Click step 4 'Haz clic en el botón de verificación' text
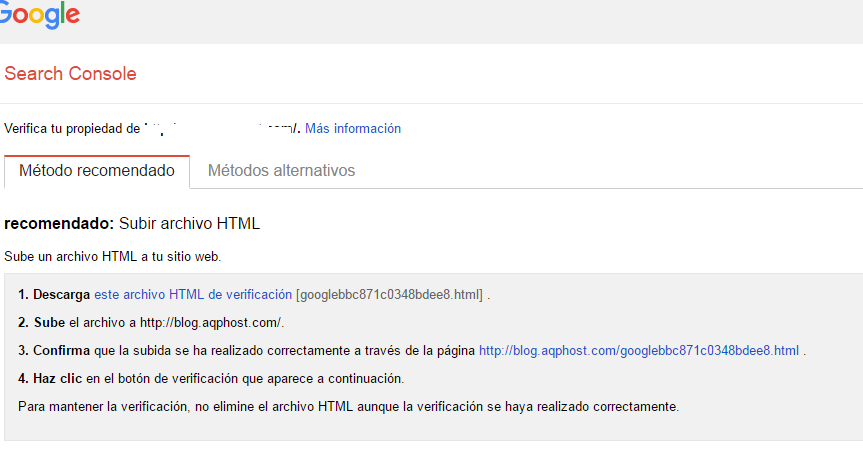 pos(211,379)
